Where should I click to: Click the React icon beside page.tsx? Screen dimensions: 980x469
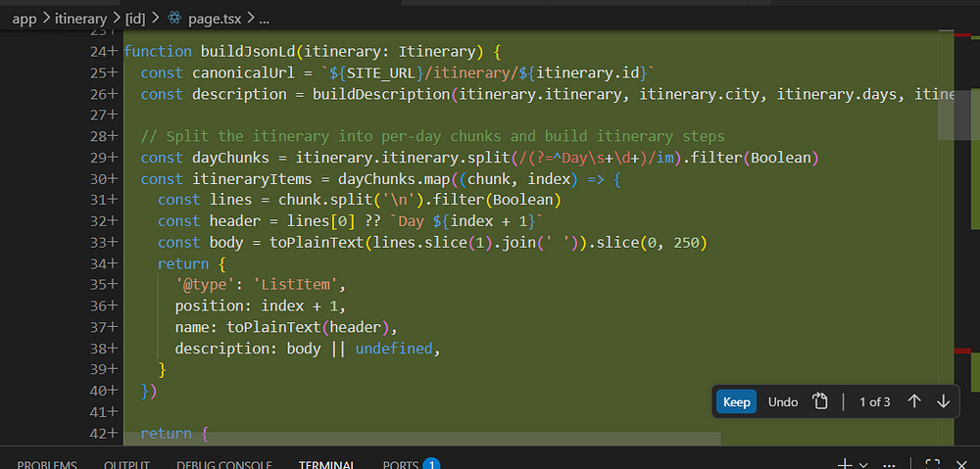(x=174, y=19)
